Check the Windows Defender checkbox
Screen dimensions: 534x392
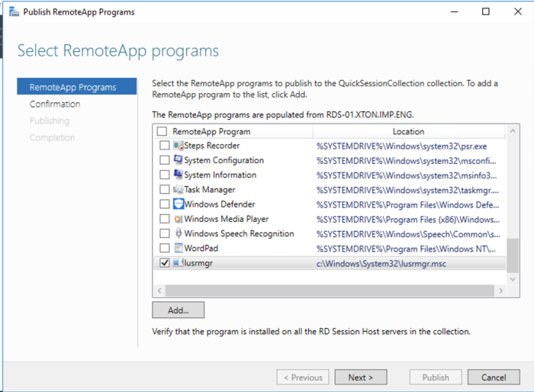[165, 204]
